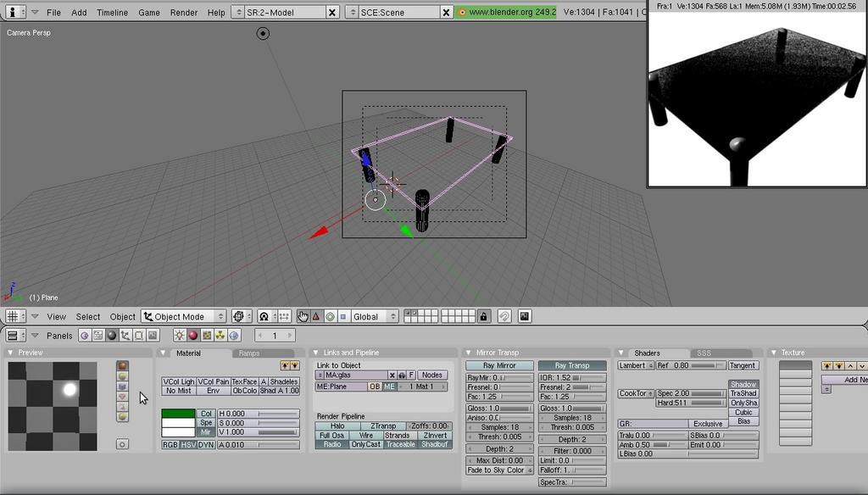
Task: Click the material preview checkerboard thumbnail
Action: point(53,406)
